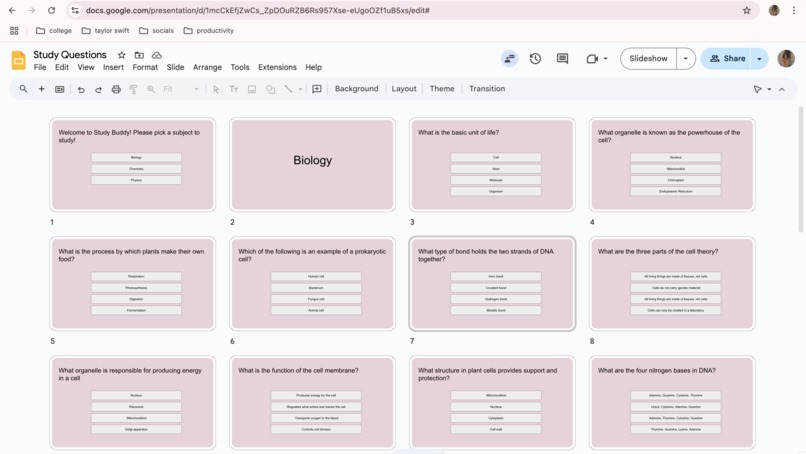Select the line tool
Viewport: 806px width, 454px height.
click(288, 89)
